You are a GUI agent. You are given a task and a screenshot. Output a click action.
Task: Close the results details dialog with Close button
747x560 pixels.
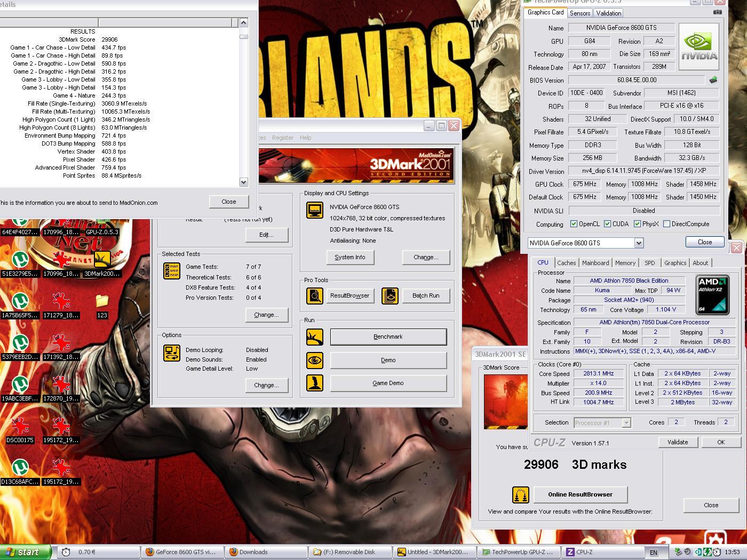pyautogui.click(x=229, y=202)
